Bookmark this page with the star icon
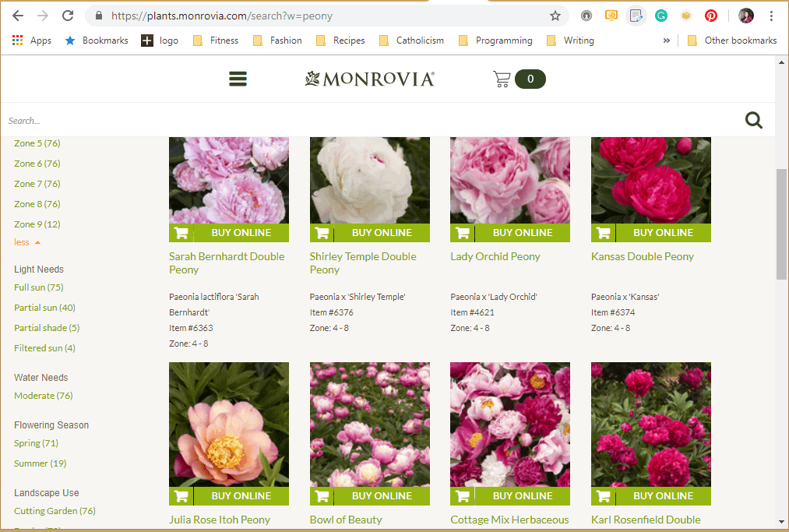Image resolution: width=789 pixels, height=532 pixels. 555,15
